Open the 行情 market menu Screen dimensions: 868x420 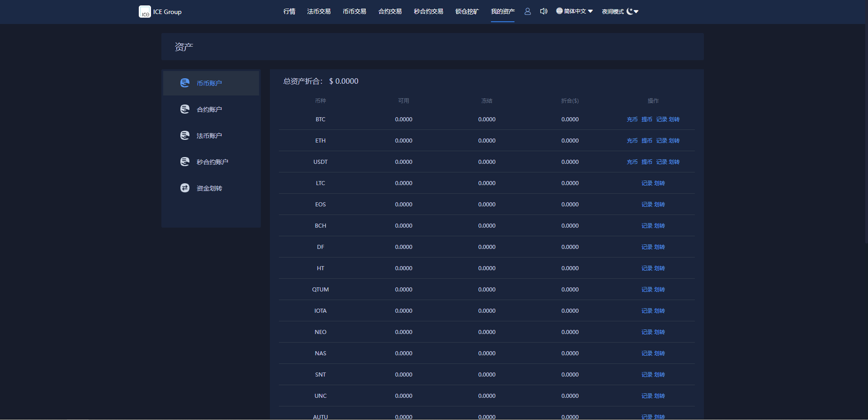coord(289,11)
